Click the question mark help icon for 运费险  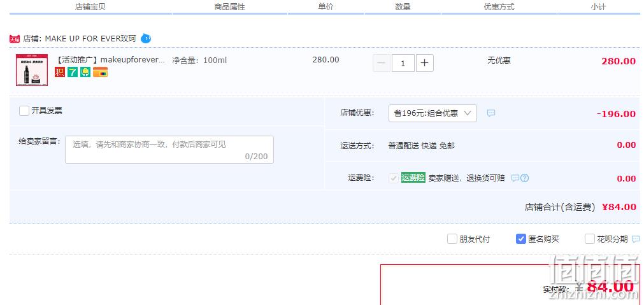coord(524,178)
